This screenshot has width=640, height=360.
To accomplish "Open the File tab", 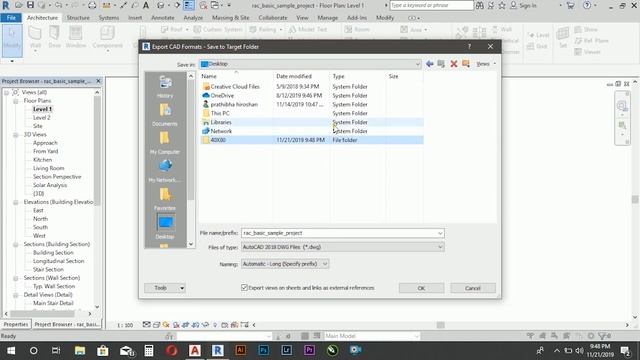I will (x=11, y=18).
